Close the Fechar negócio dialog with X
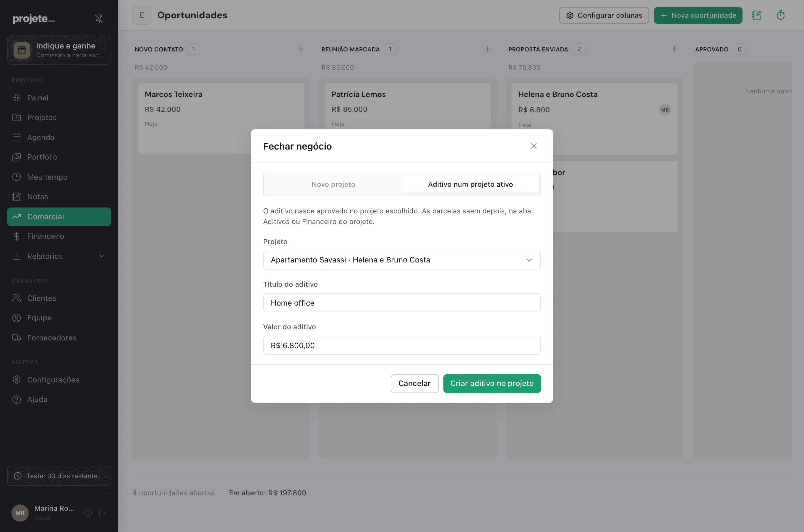 [x=534, y=146]
